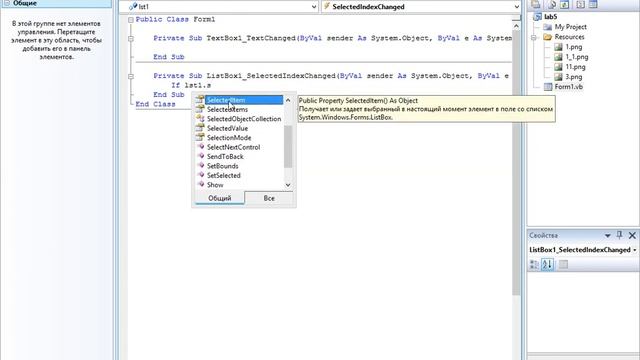Switch to the Общий IntelliSense tab
The width and height of the screenshot is (640, 360).
pos(220,198)
